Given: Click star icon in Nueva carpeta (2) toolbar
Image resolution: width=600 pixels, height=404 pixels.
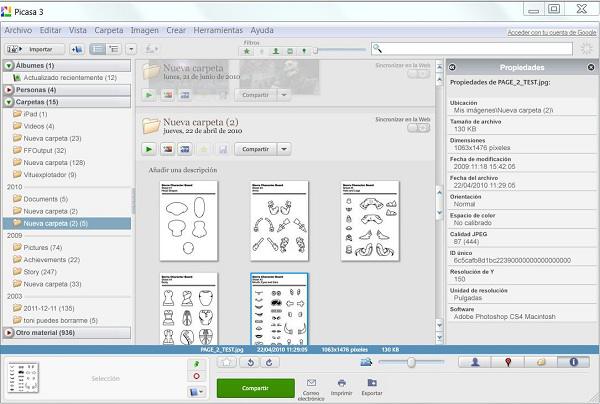Looking at the screenshot, I should coord(204,149).
